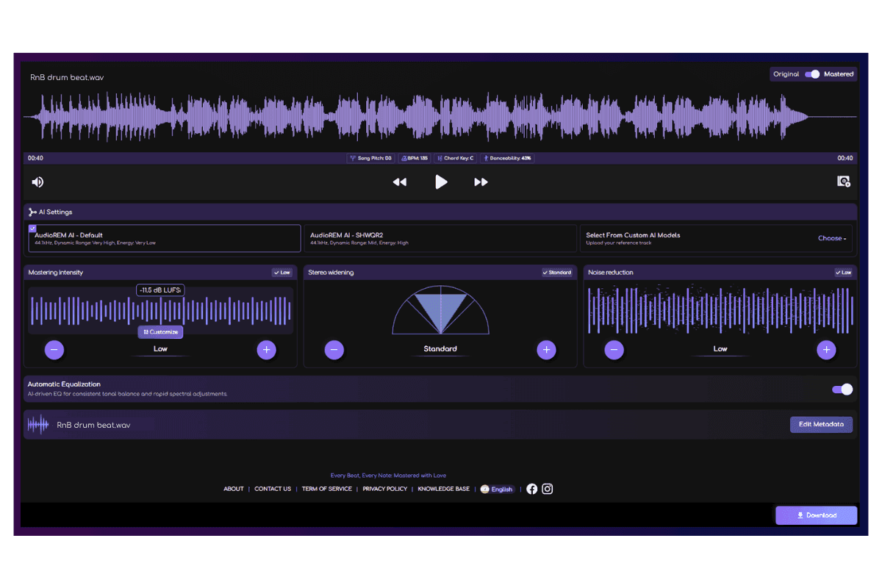This screenshot has height=588, width=882.
Task: Click the Chord Key C badge
Action: click(x=455, y=158)
